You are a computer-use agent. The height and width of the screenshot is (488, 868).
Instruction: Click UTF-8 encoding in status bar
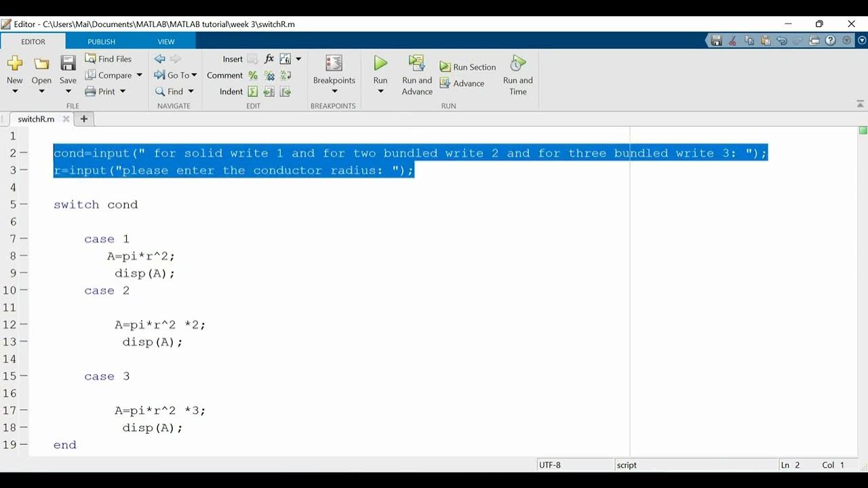point(550,465)
